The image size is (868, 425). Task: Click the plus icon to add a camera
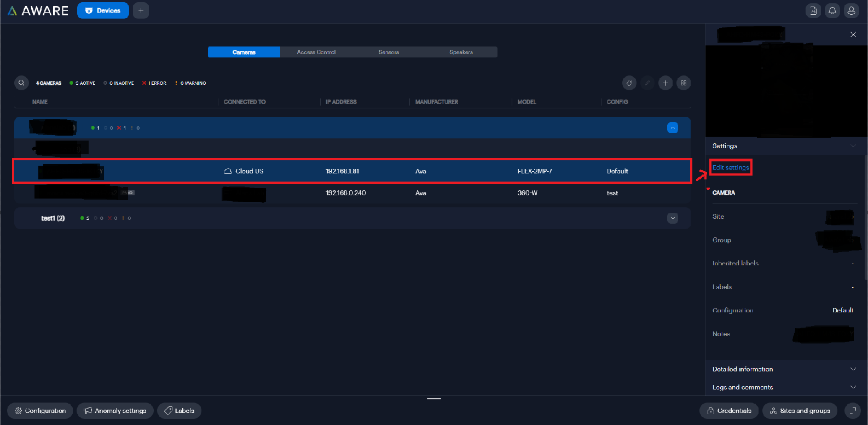pyautogui.click(x=666, y=83)
